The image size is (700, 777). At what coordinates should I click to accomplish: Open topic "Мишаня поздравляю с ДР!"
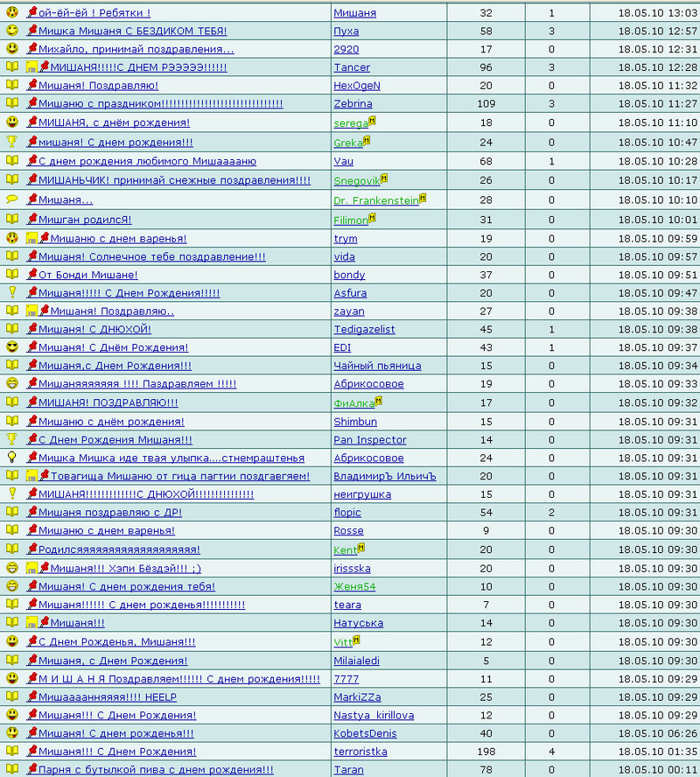tap(110, 513)
